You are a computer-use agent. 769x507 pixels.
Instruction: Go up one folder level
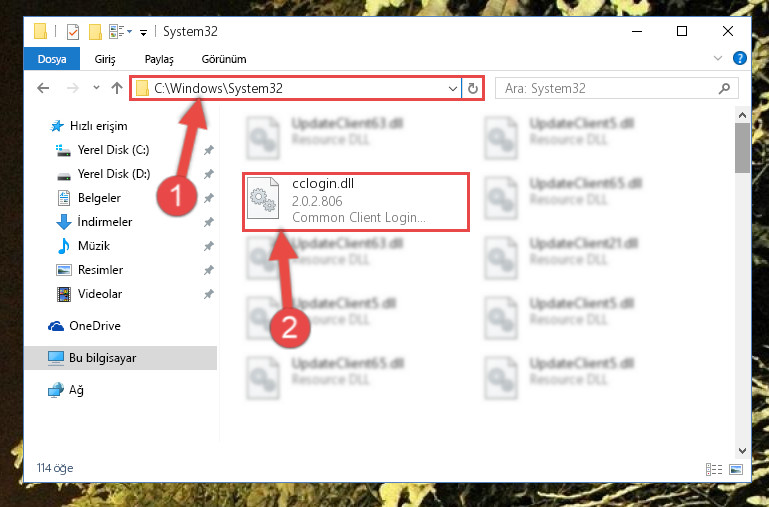point(116,88)
